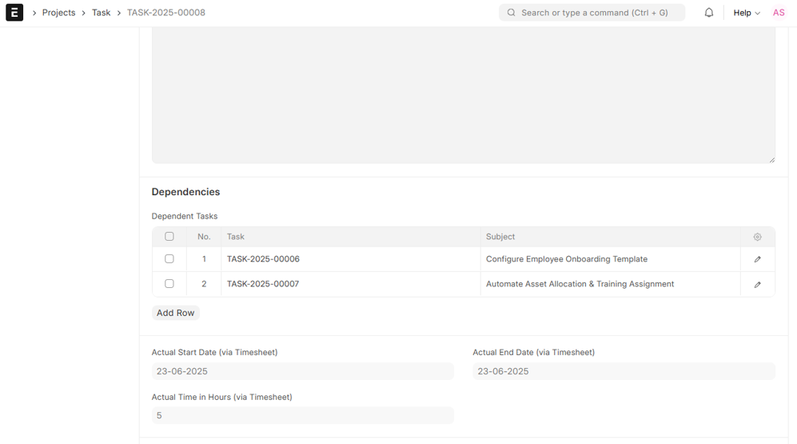Screen dimensions: 797x444
Task: Click the search or type a command field
Action: 598,13
